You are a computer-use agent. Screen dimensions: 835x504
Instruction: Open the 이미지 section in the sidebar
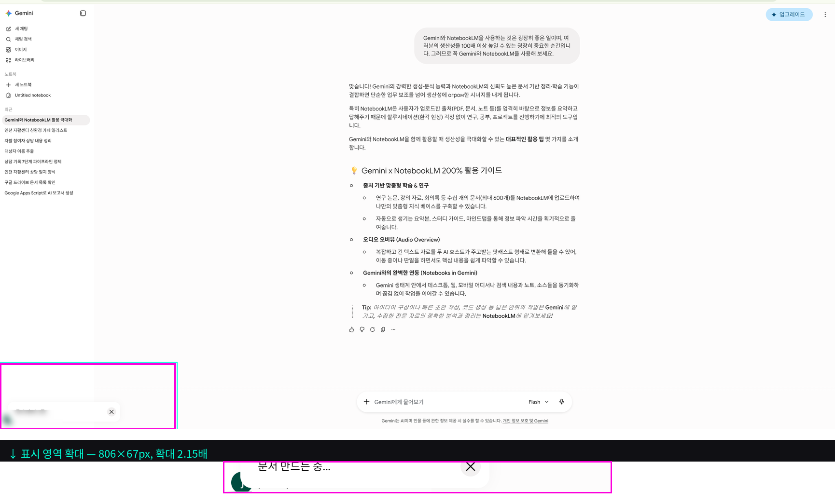(21, 50)
